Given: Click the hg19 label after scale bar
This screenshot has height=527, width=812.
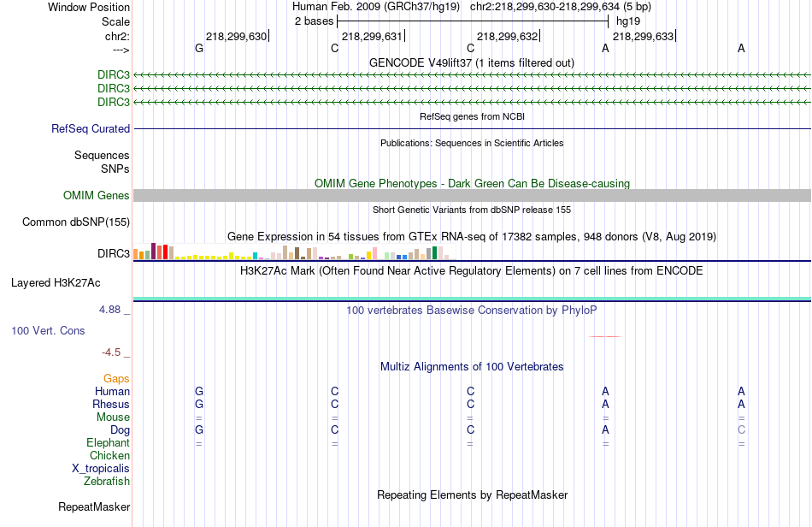Looking at the screenshot, I should (x=628, y=21).
